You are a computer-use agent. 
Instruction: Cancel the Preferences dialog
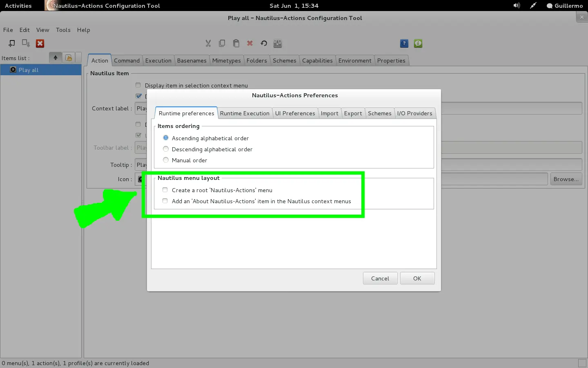(x=380, y=278)
